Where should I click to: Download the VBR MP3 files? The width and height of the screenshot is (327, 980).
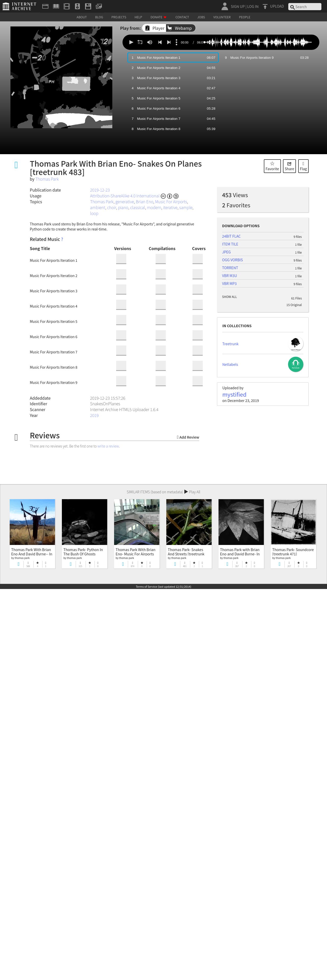click(x=229, y=283)
